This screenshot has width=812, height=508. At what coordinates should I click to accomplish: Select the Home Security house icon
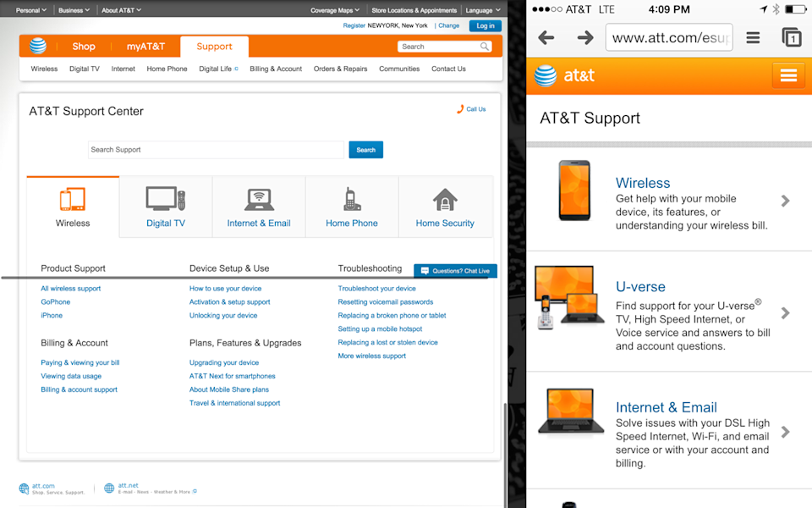pos(445,200)
